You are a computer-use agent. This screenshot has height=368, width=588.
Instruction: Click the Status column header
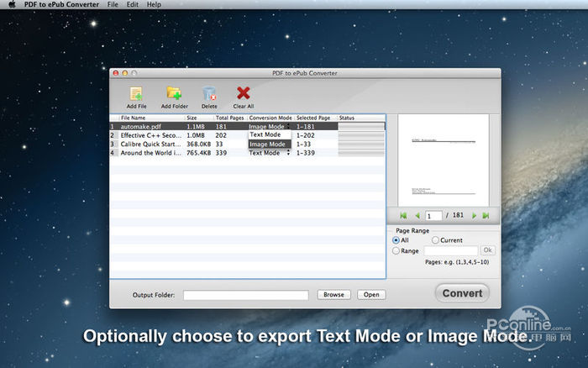[361, 118]
